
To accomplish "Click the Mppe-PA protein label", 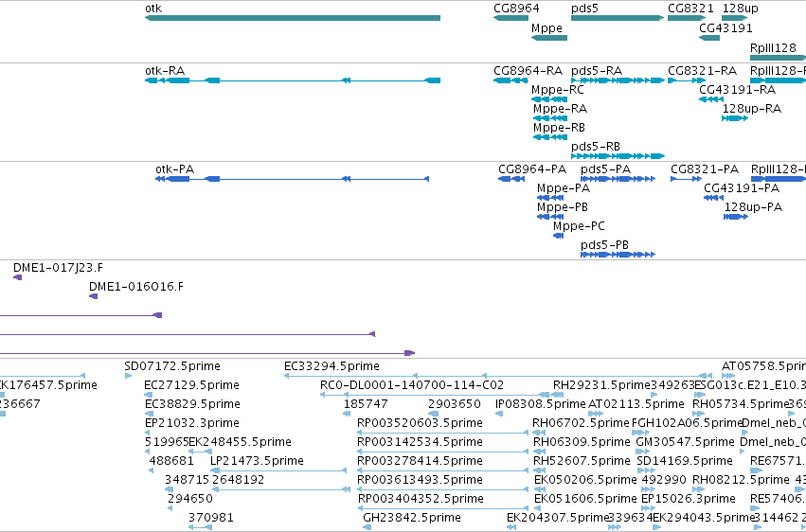I will pyautogui.click(x=564, y=188).
